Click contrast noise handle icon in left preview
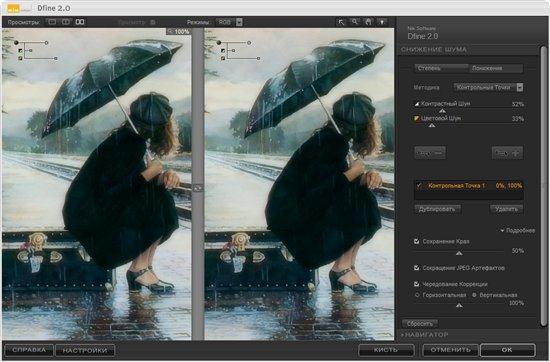 (x=20, y=51)
